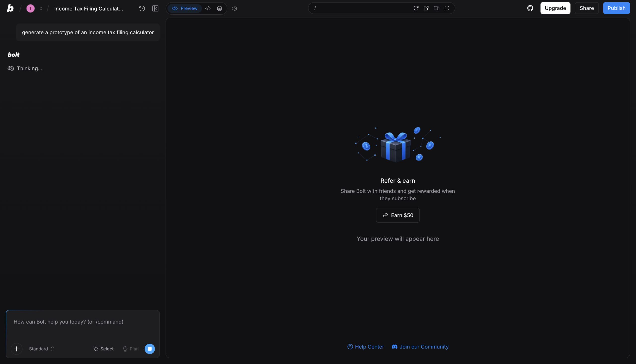
Task: Open preview in new tab
Action: 426,8
